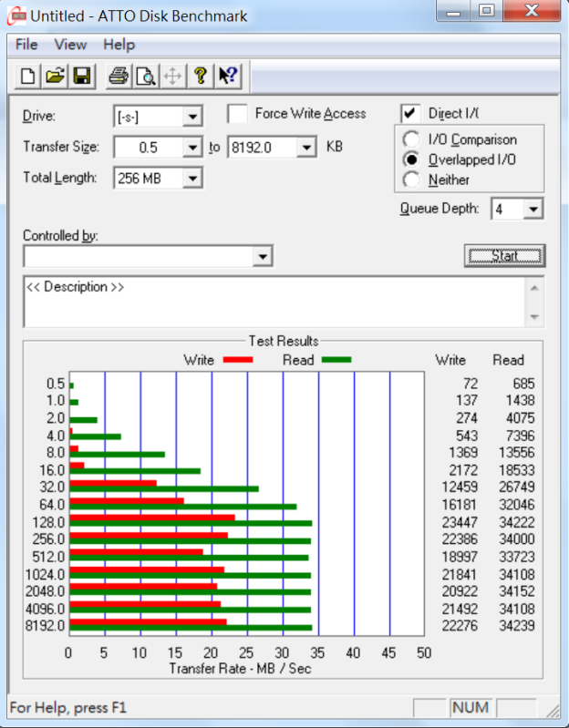Click the yellow question mark About icon
This screenshot has width=569, height=728.
coord(201,76)
